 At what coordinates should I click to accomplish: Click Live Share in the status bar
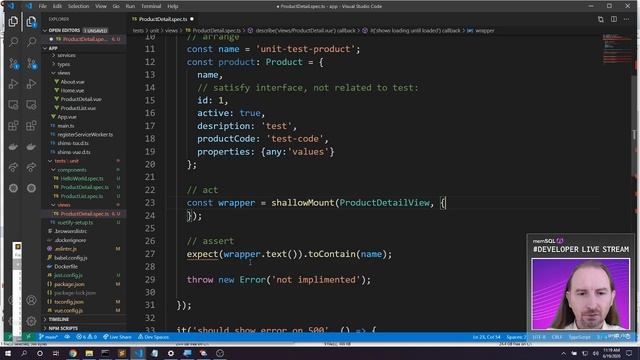click(x=117, y=337)
